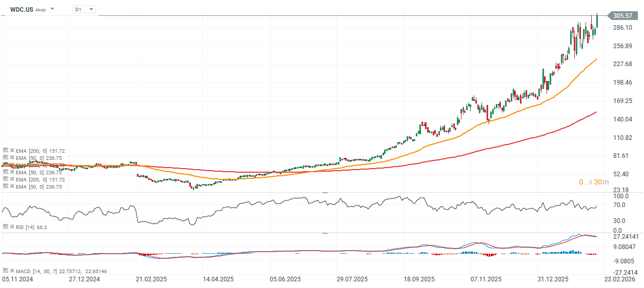The height and width of the screenshot is (288, 644).
Task: Click the 29.07.2025 date on the time axis
Action: pyautogui.click(x=352, y=279)
